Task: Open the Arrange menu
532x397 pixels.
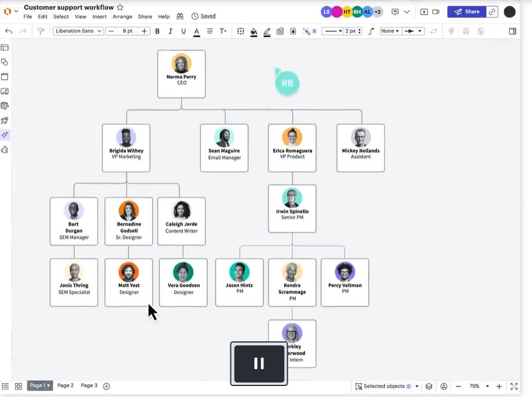Action: (122, 17)
